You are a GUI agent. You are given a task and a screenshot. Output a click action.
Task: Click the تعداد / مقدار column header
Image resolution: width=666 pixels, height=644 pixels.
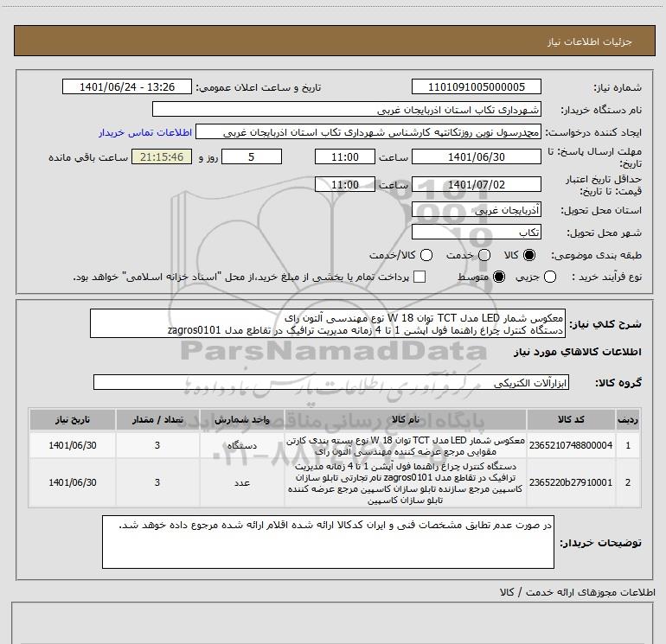157,419
